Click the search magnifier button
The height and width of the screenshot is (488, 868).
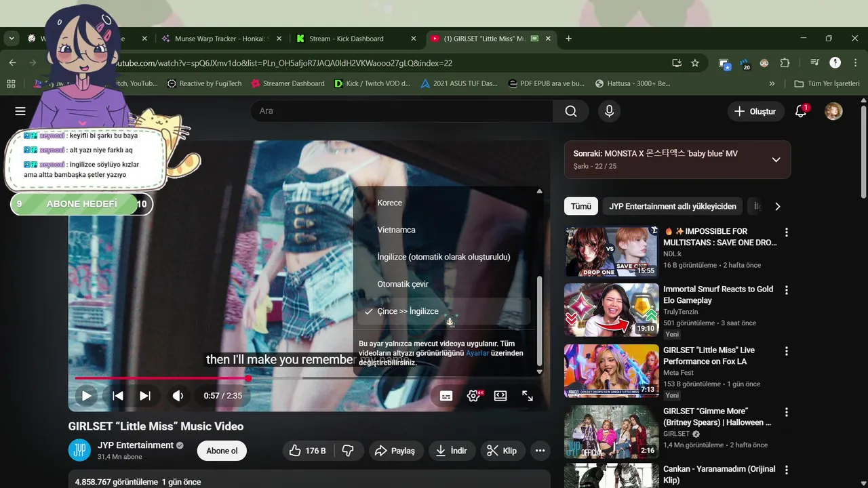[571, 111]
